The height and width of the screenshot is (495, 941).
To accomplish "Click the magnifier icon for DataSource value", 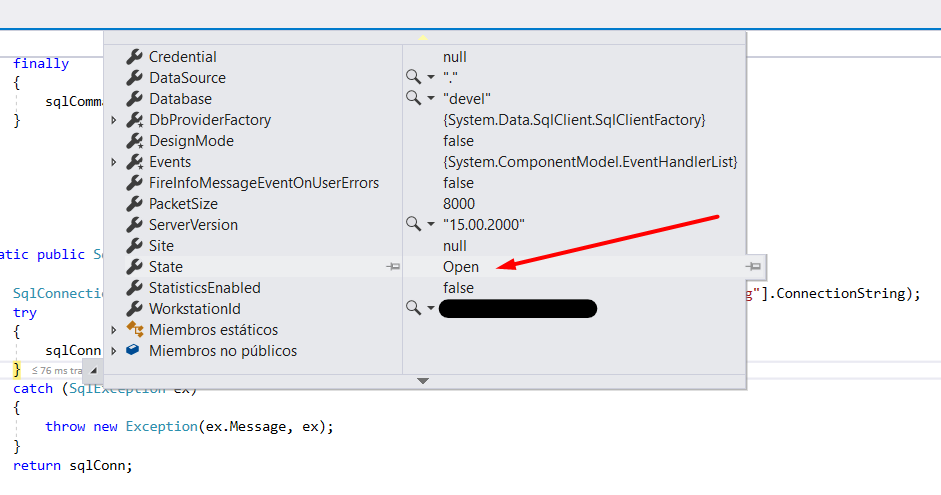I will [413, 77].
